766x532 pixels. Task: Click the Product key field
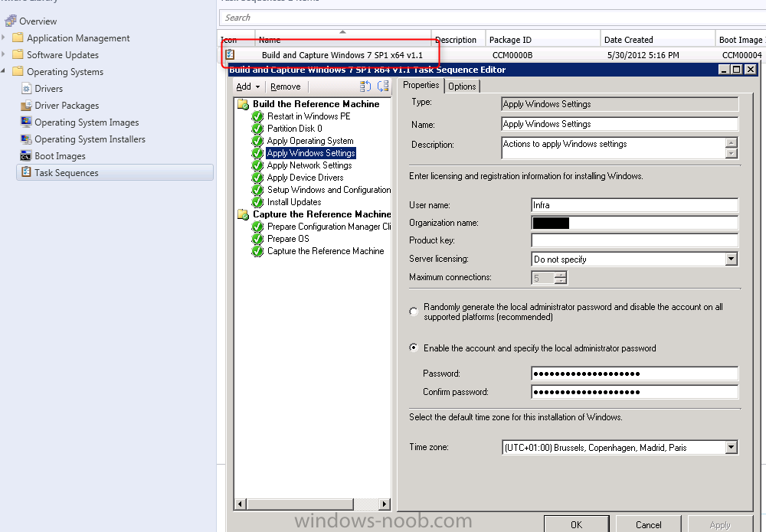(x=634, y=240)
